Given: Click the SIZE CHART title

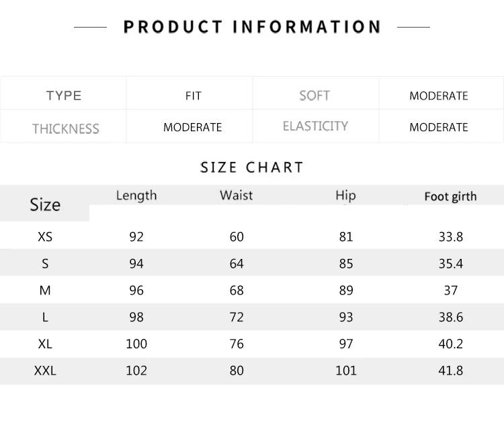Looking at the screenshot, I should click(252, 167).
